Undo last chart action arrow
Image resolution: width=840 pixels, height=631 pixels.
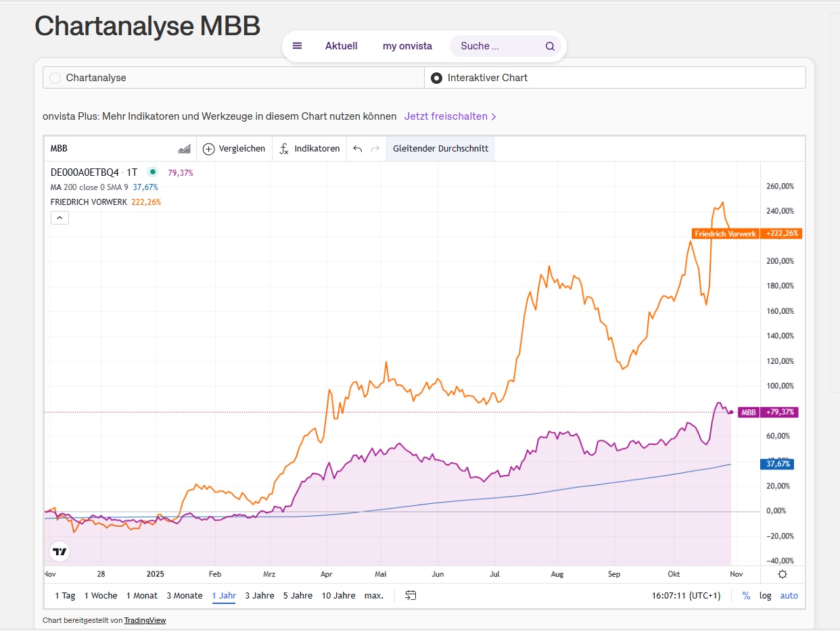click(358, 149)
